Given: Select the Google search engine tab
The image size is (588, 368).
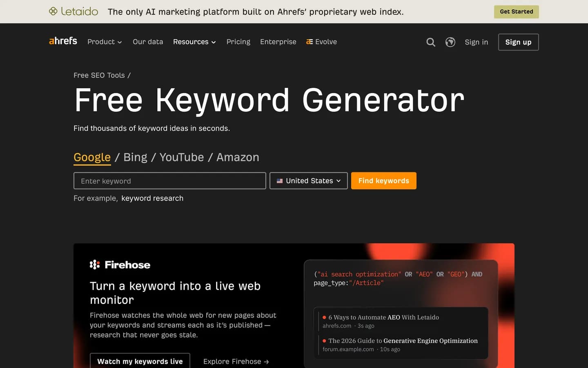Looking at the screenshot, I should [92, 157].
